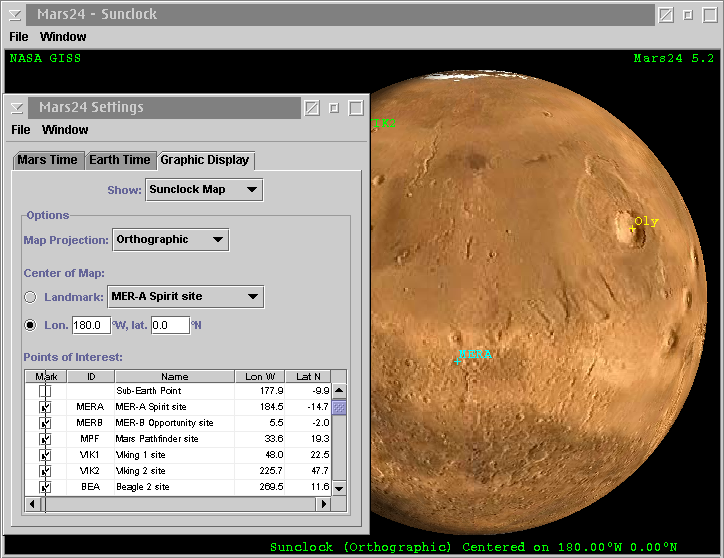
Task: Click the longitude input field
Action: point(91,325)
